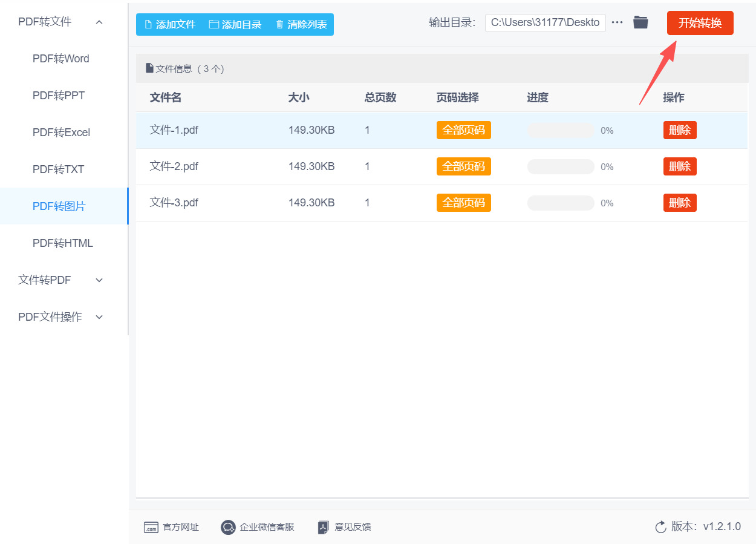This screenshot has width=756, height=544.
Task: Open the output folder icon
Action: coord(640,22)
